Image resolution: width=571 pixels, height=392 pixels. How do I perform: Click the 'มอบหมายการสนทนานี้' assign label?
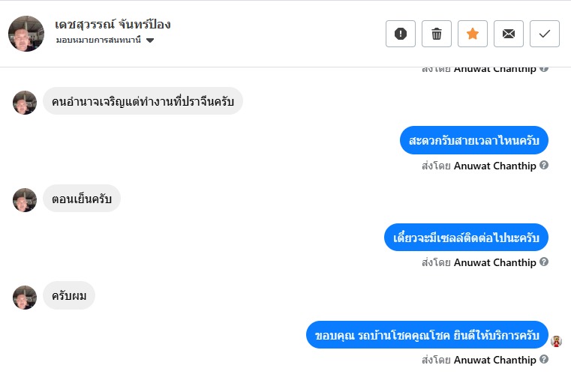tap(98, 40)
